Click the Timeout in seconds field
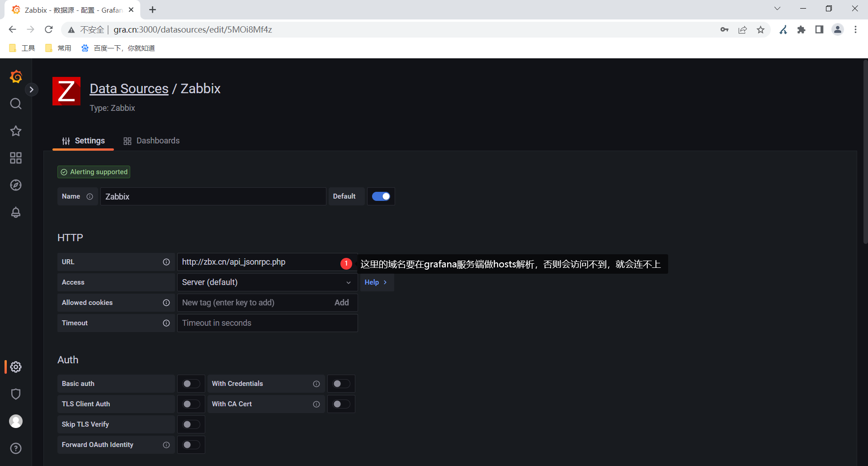Viewport: 868px width, 466px height. click(x=267, y=323)
